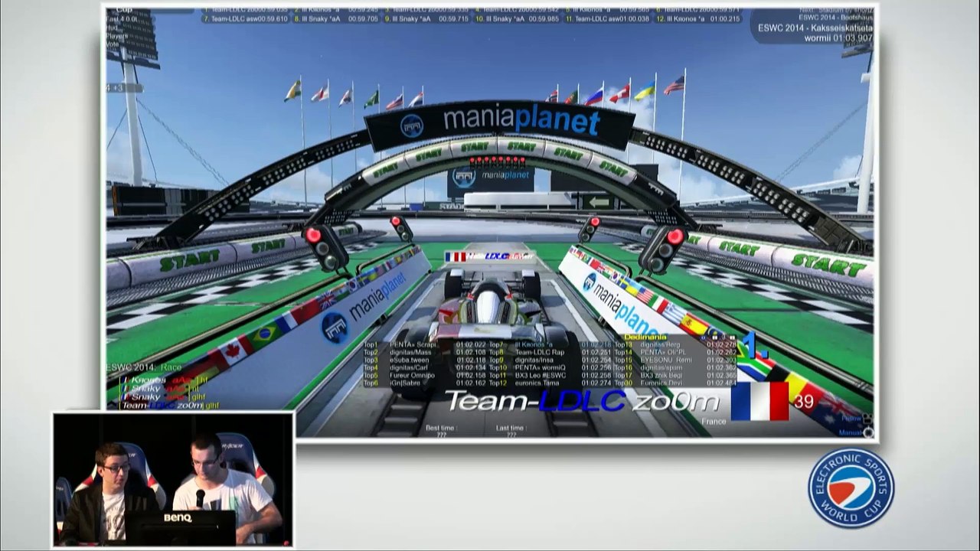The height and width of the screenshot is (551, 980).
Task: Click the commentators webcam thumbnail
Action: pos(174,480)
